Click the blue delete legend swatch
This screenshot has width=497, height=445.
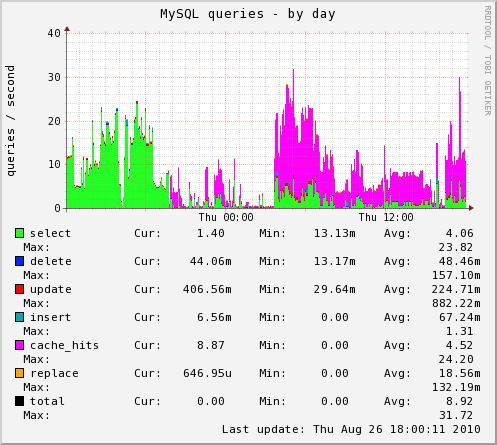[19, 261]
